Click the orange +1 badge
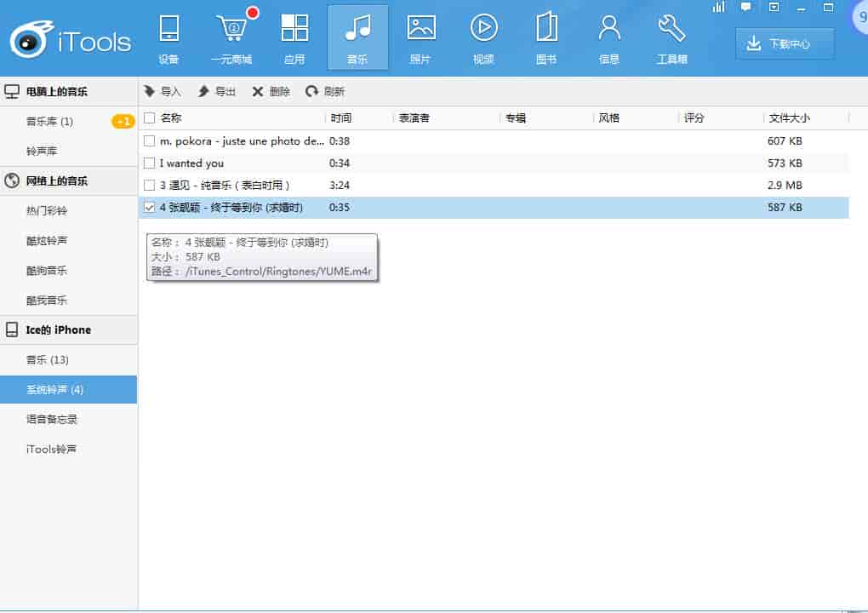Image resolution: width=868 pixels, height=613 pixels. click(123, 121)
